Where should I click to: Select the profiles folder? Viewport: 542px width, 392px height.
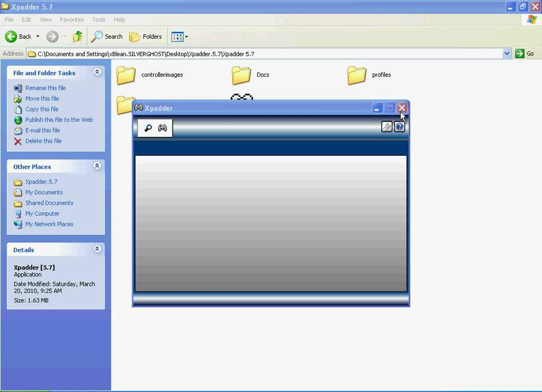(369, 75)
